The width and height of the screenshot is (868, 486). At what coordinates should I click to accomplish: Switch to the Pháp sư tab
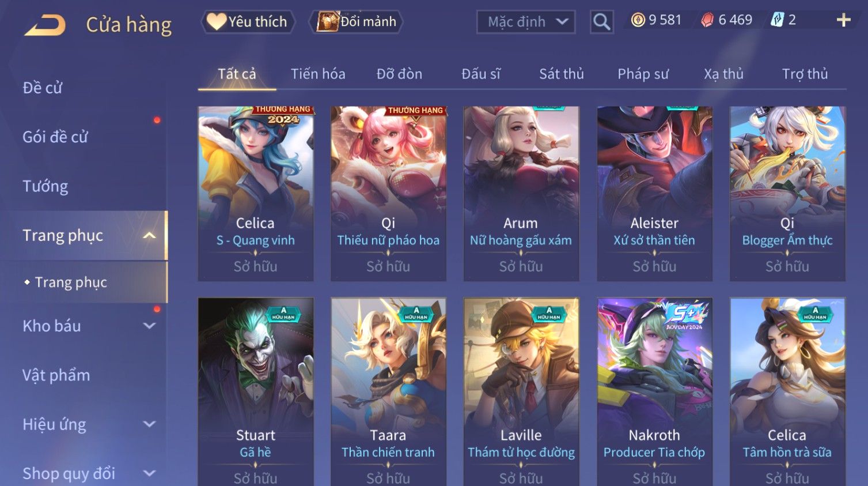coord(643,74)
